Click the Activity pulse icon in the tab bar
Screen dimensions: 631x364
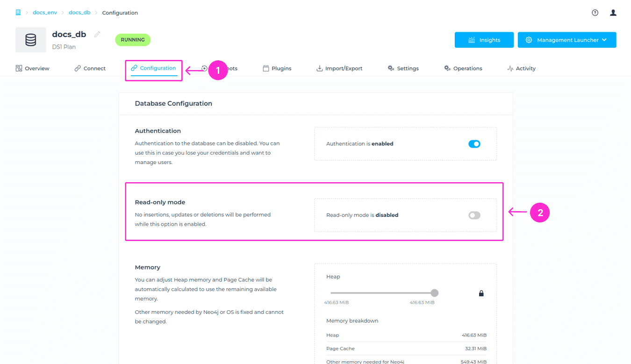click(x=510, y=68)
